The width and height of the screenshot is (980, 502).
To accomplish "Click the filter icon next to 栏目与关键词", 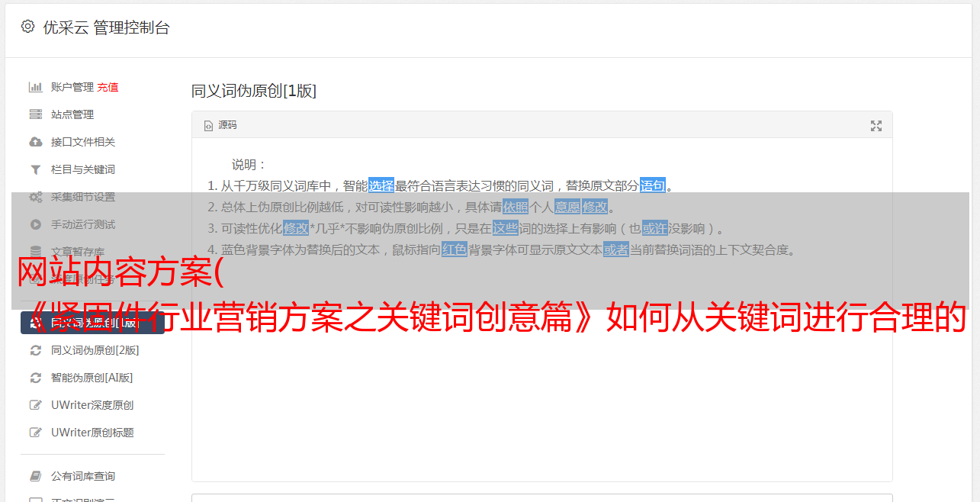I will pyautogui.click(x=35, y=169).
